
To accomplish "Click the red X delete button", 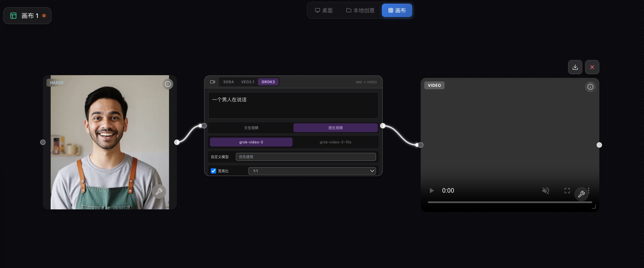I will (x=592, y=67).
